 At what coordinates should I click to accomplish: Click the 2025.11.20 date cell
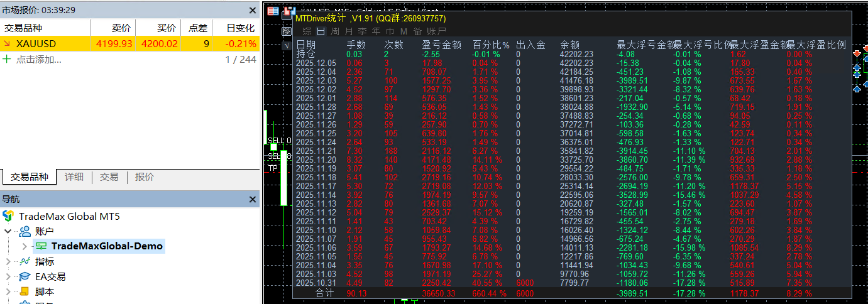(316, 160)
